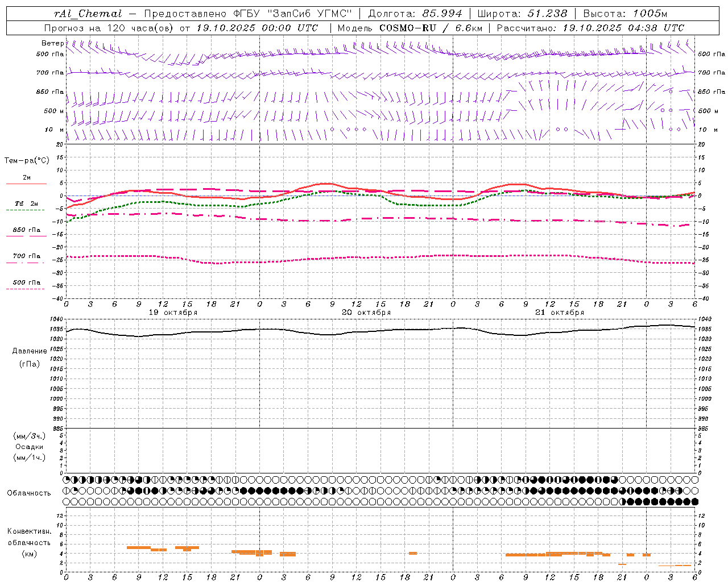
Task: Click the left 10 м wind level label
Action: point(55,130)
